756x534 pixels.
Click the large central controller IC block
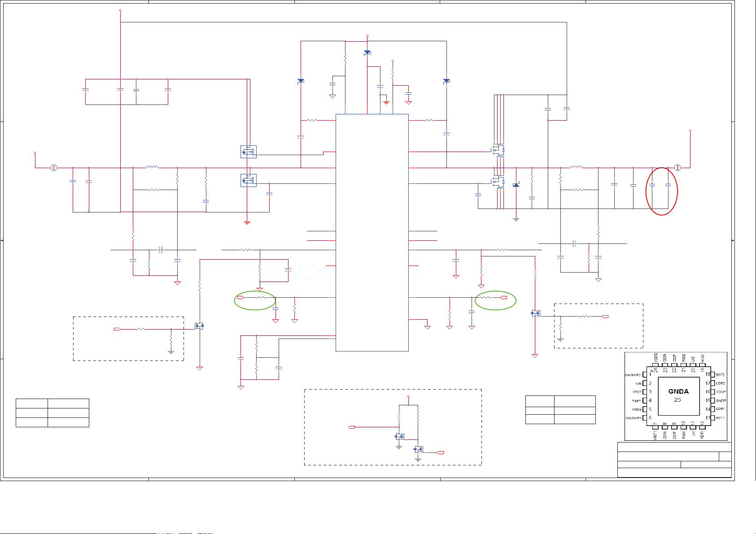tap(372, 232)
